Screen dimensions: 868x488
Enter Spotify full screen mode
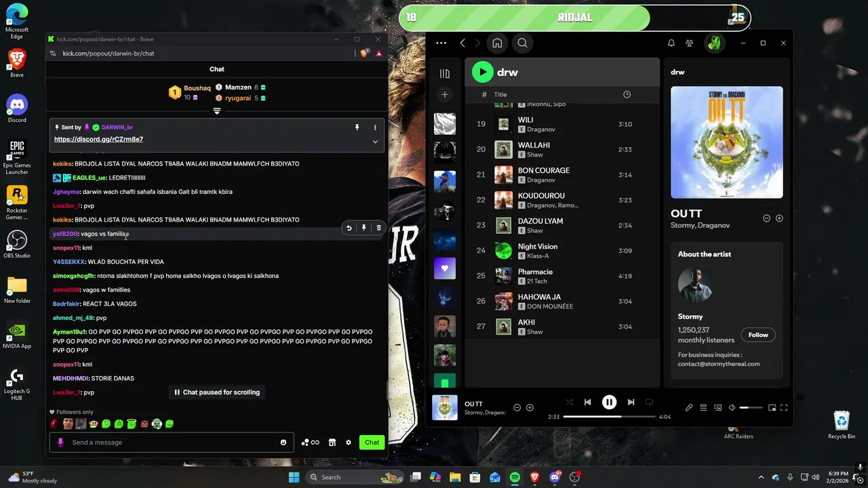point(784,407)
